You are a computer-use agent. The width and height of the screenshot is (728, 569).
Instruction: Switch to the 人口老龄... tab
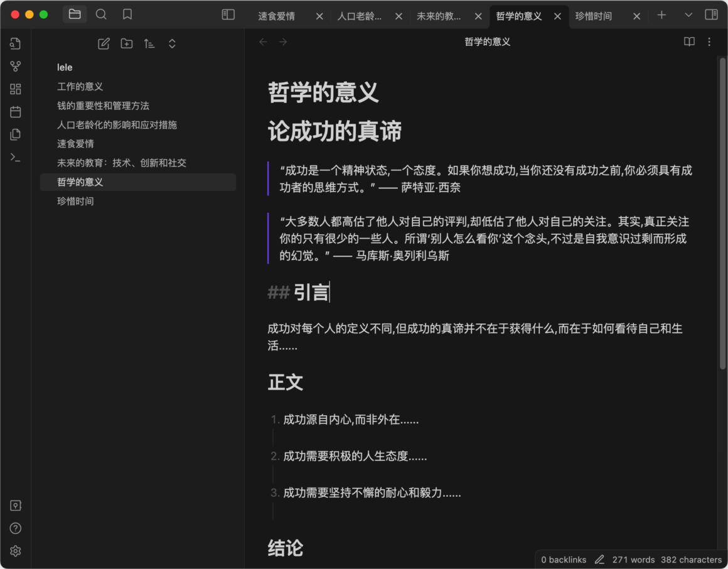tap(360, 16)
